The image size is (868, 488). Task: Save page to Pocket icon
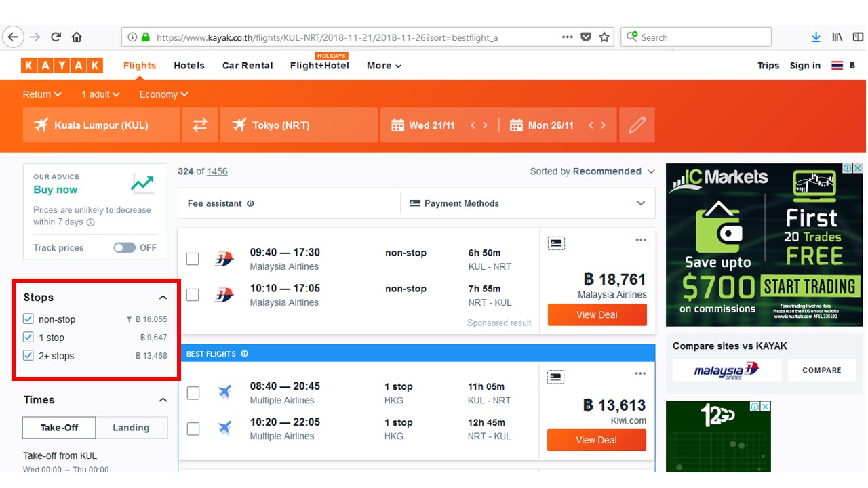pyautogui.click(x=586, y=37)
